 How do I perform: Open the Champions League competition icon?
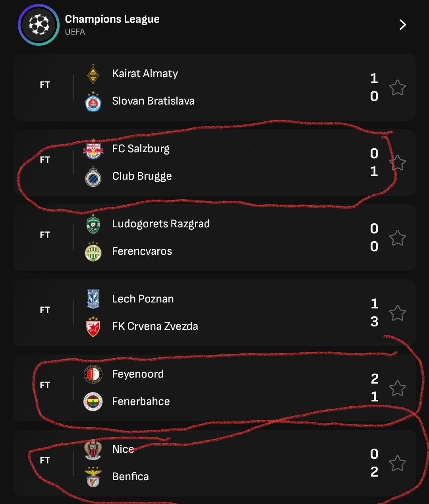pos(39,25)
